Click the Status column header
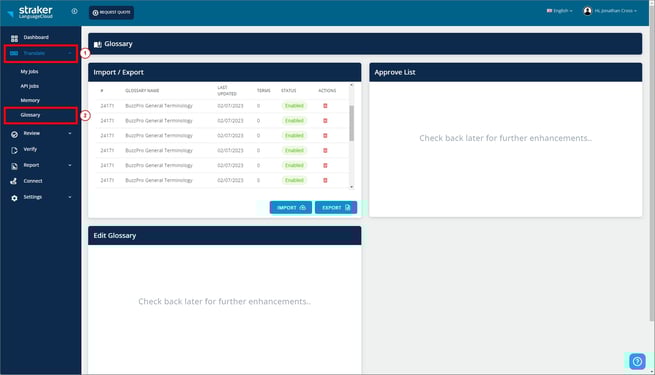This screenshot has height=375, width=655. pyautogui.click(x=289, y=91)
